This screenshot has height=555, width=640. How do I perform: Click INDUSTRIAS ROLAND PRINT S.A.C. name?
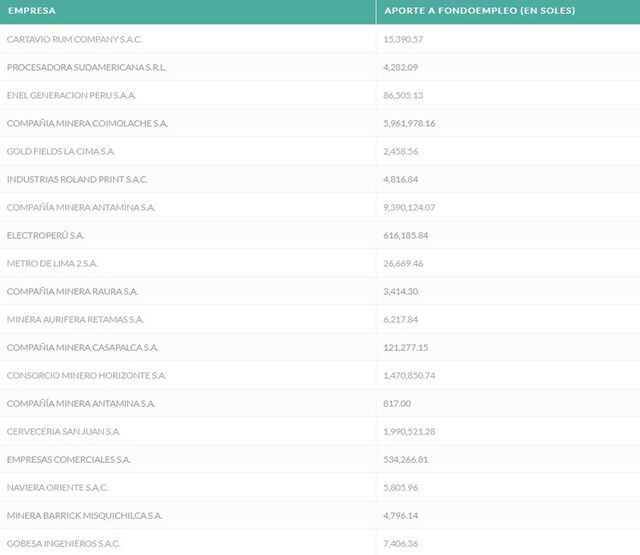[77, 179]
